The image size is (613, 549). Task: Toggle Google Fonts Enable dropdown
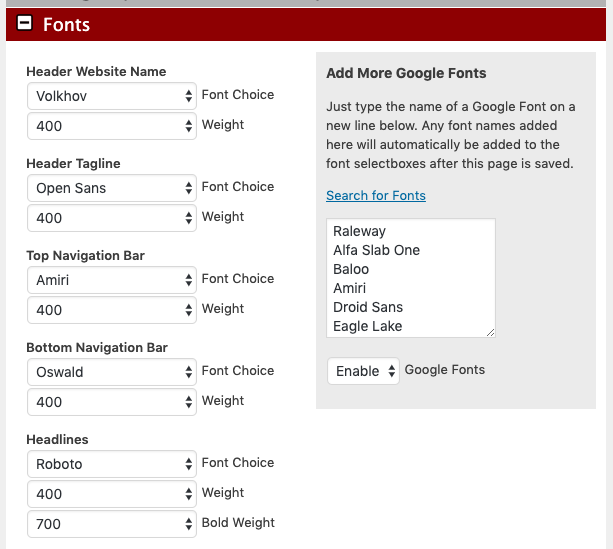coord(363,371)
